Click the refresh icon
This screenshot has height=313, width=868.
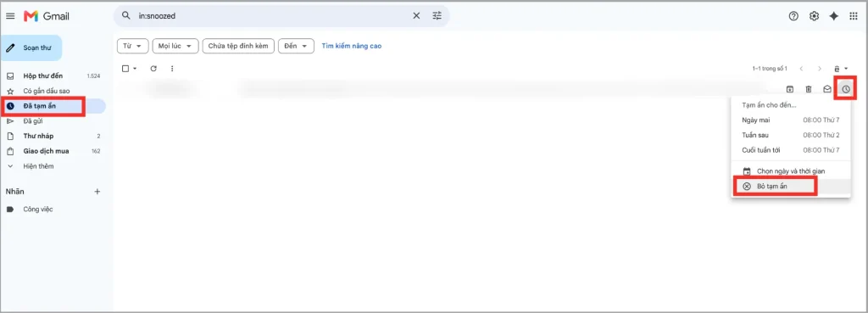pos(153,69)
